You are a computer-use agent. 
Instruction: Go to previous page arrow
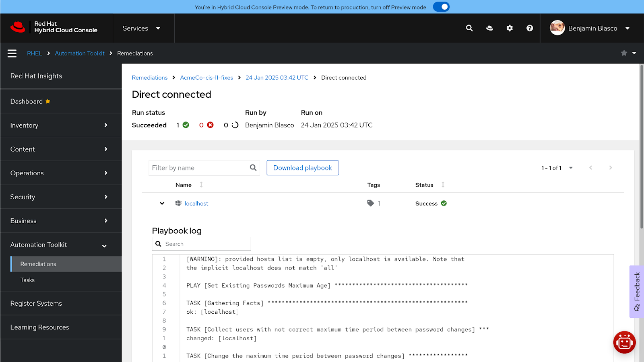tap(590, 168)
